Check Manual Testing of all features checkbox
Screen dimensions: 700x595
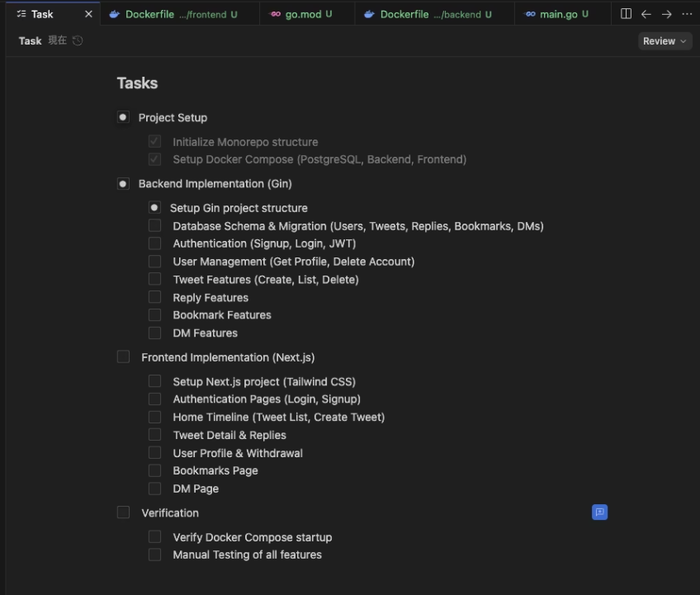[x=154, y=555]
